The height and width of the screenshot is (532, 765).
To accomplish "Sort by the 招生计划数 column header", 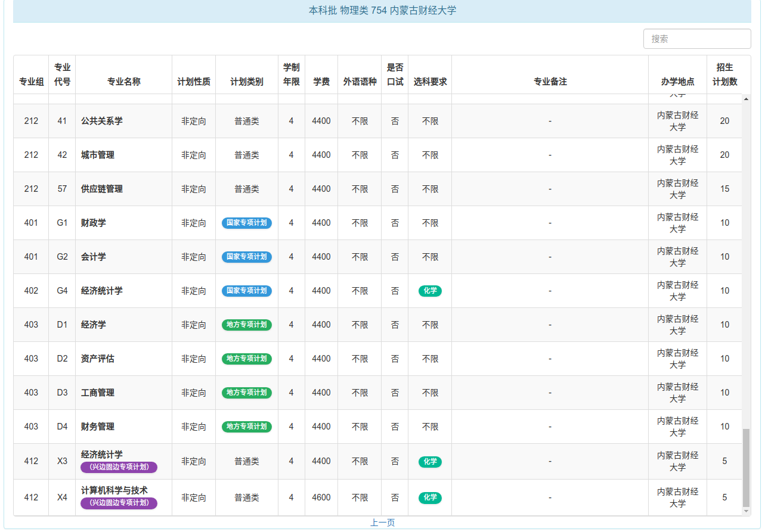I will point(724,74).
